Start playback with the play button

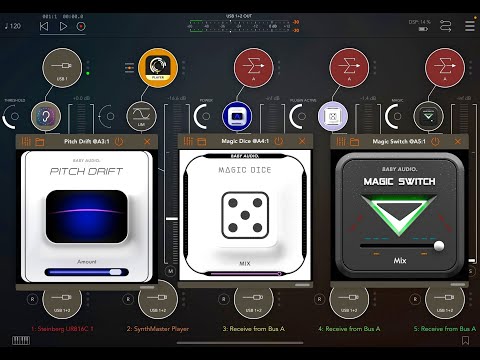63,26
